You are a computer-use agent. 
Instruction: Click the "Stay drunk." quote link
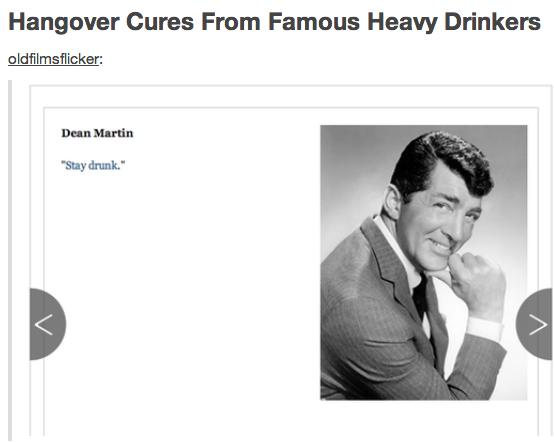(x=93, y=165)
